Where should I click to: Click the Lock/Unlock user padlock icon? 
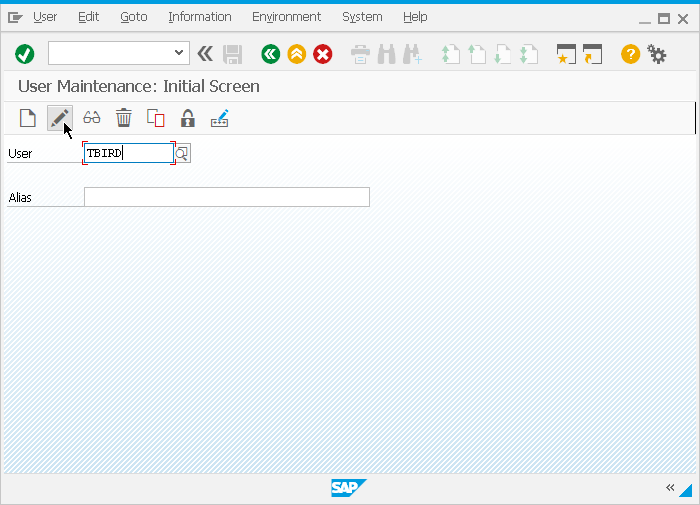pyautogui.click(x=188, y=118)
